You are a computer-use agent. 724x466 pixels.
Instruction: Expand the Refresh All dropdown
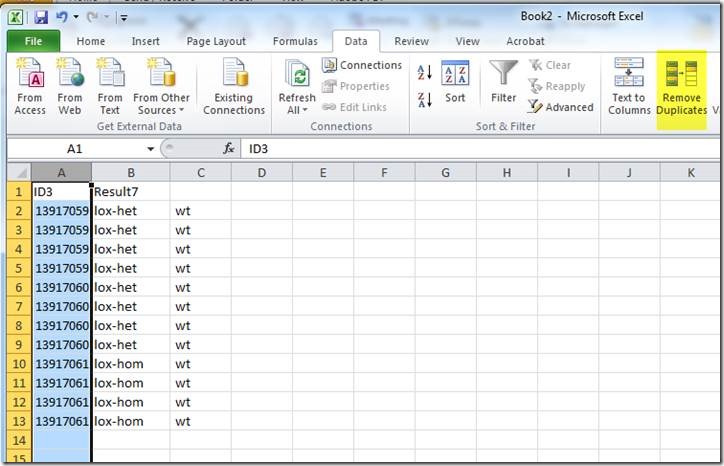coord(297,110)
